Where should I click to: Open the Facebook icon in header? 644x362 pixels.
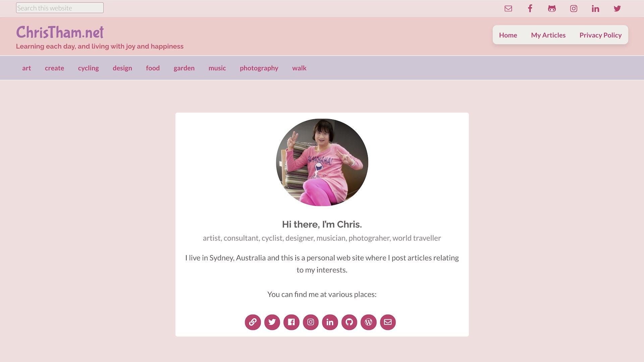[x=530, y=8]
